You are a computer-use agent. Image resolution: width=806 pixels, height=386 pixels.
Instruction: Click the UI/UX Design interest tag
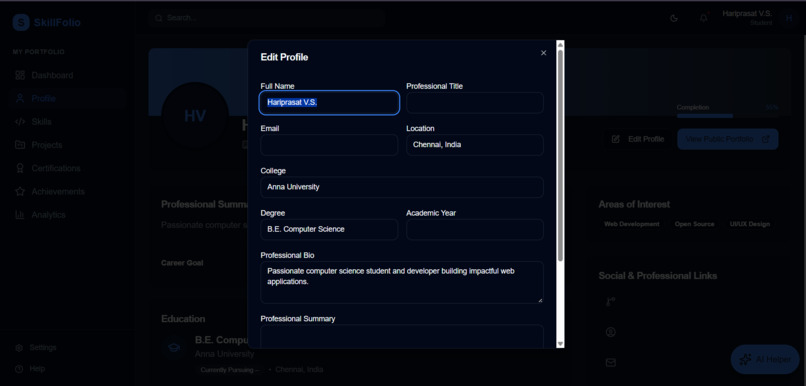(x=749, y=224)
